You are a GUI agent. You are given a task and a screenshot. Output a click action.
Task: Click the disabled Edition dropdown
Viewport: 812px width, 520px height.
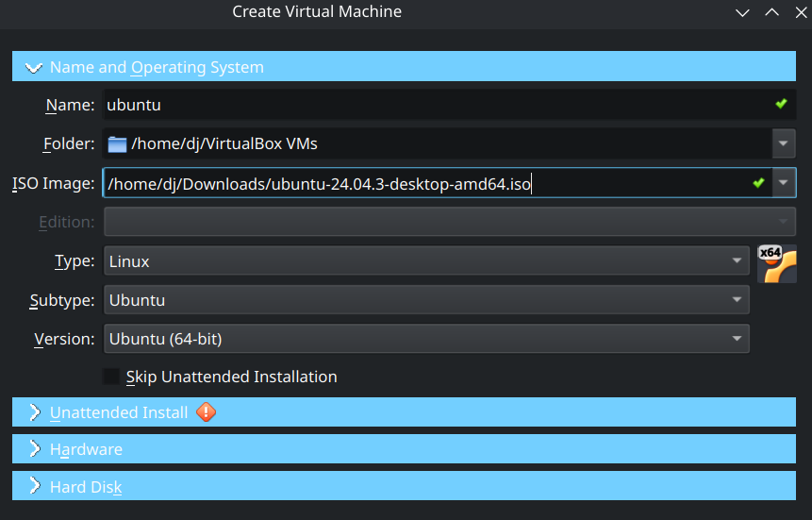point(450,222)
